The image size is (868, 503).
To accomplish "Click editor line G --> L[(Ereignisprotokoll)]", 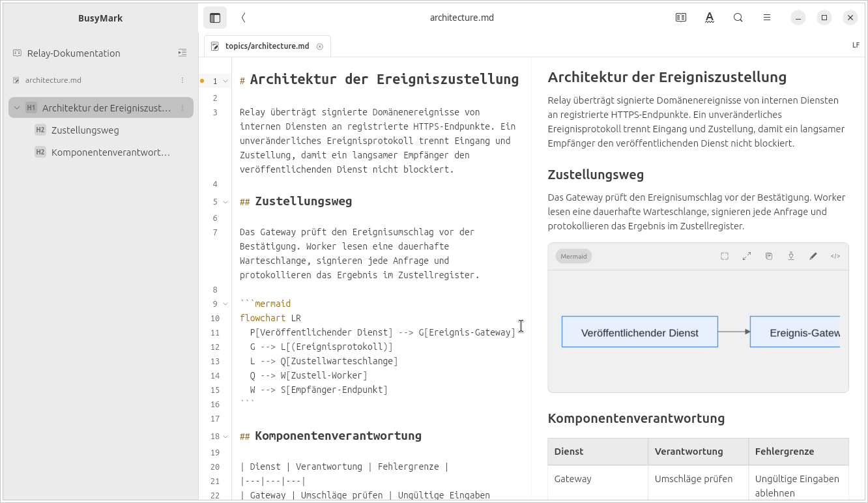I will pyautogui.click(x=321, y=347).
